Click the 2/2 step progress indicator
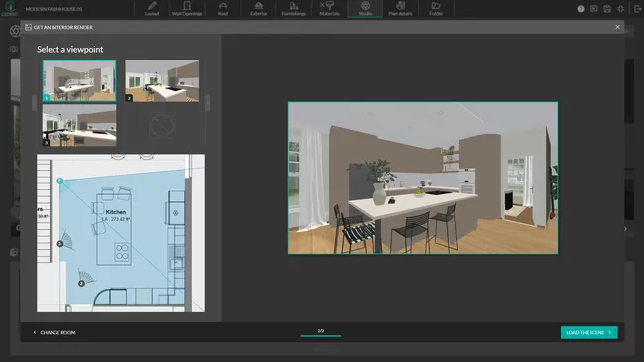The image size is (644, 362). (321, 332)
